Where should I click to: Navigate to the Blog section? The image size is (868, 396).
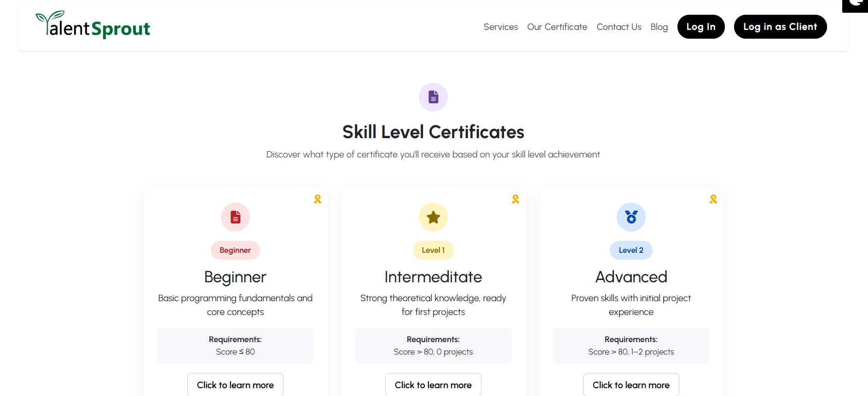click(x=659, y=27)
